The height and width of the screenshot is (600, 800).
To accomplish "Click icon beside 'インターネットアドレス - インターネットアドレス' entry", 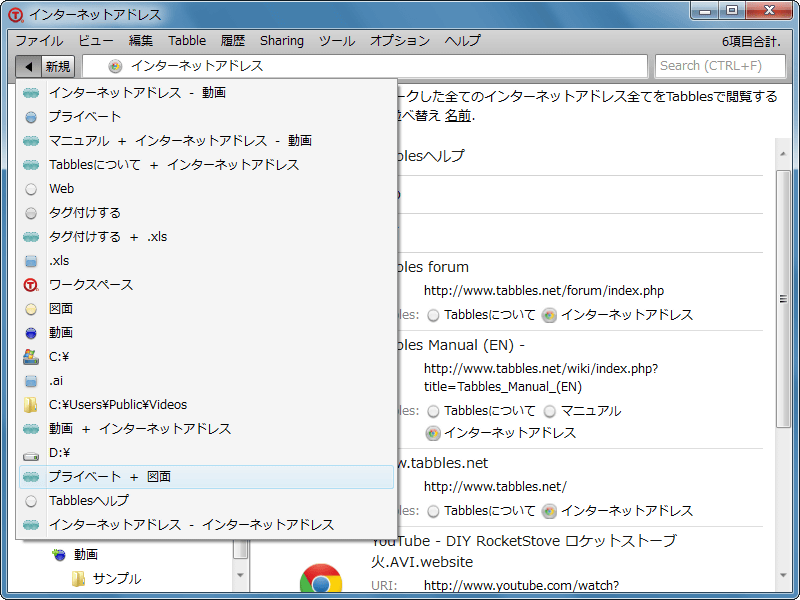I will 31,524.
